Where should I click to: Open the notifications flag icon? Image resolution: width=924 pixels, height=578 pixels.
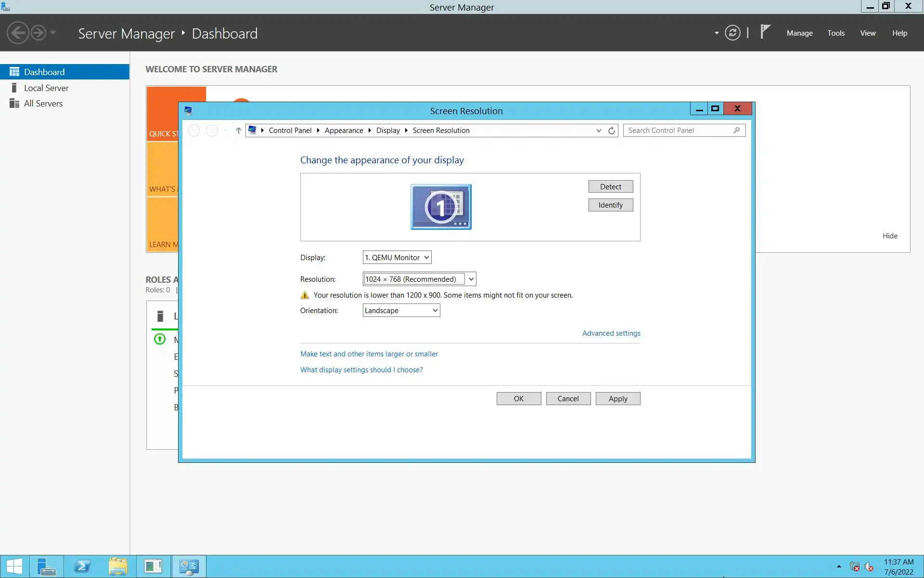(765, 32)
